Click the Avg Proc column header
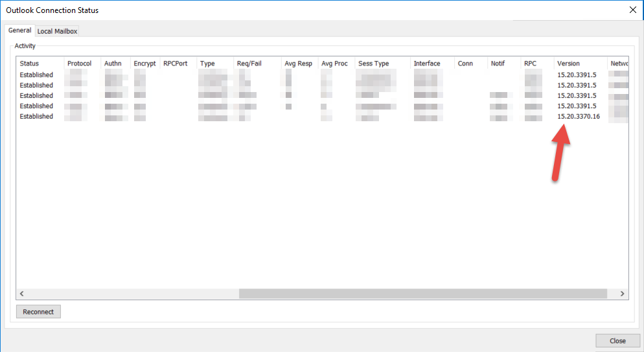 336,64
